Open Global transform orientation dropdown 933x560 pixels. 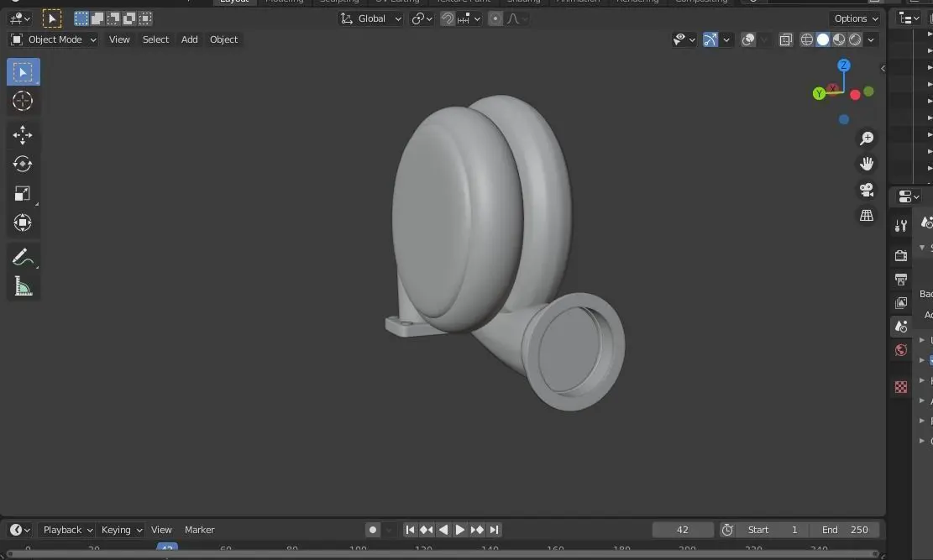[370, 19]
